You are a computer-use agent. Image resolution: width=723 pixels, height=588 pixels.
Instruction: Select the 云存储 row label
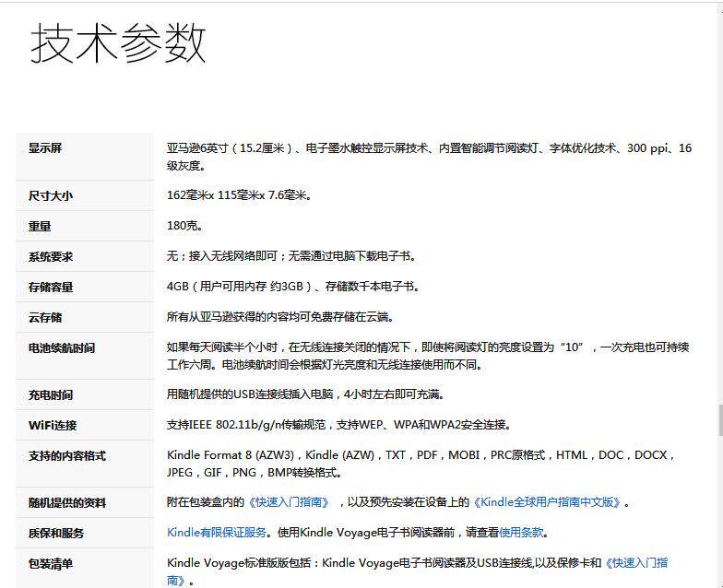[45, 317]
